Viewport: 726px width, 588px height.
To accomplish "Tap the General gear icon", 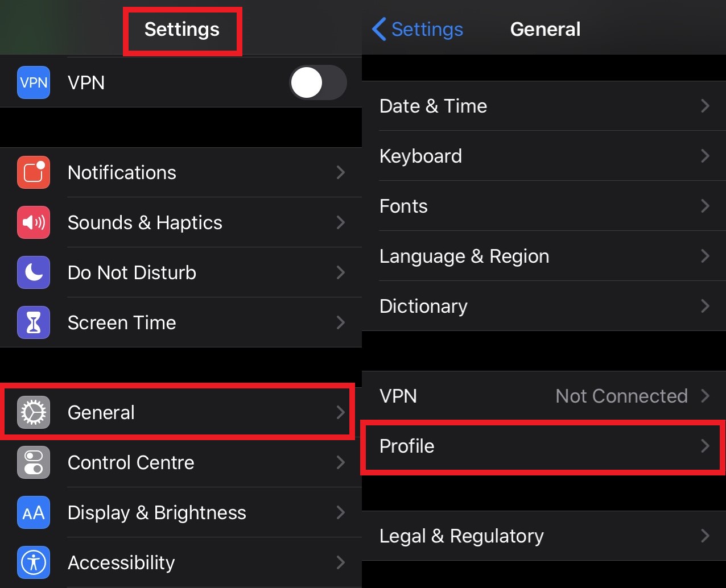I will 34,412.
